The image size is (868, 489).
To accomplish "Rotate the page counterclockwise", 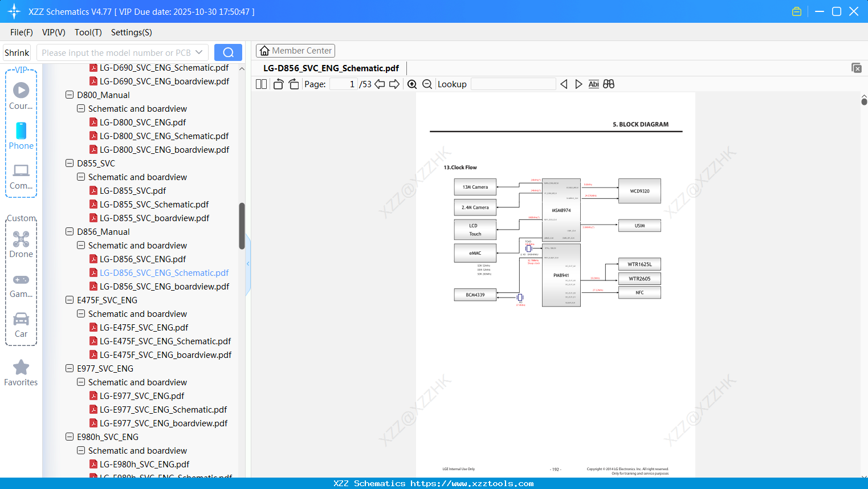I will click(278, 83).
